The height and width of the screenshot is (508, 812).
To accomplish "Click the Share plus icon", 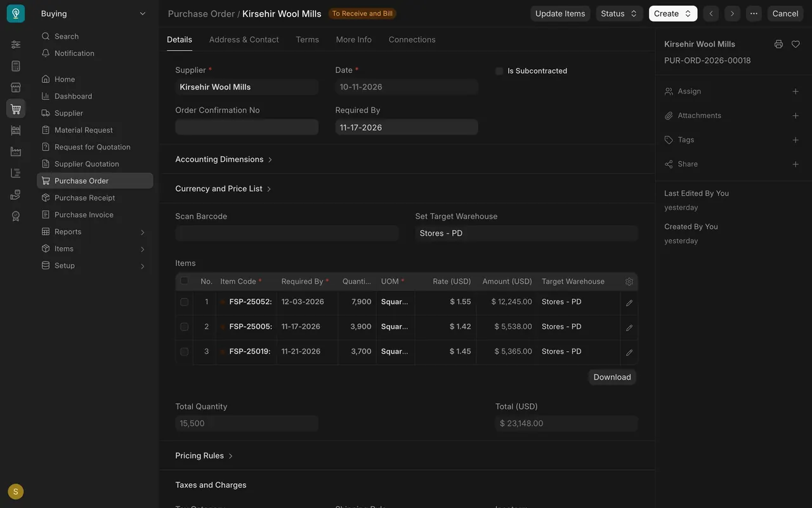I will click(x=796, y=164).
